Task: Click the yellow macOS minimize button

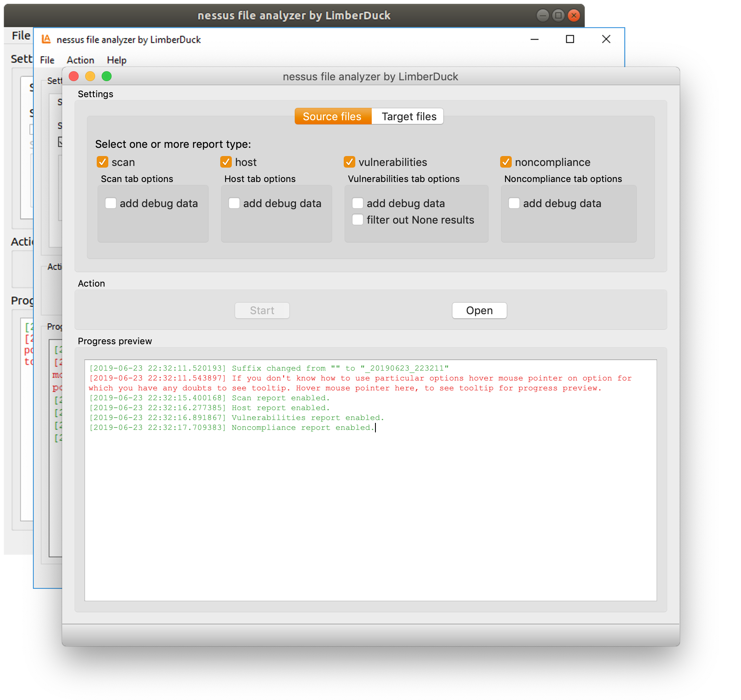Action: pos(90,76)
